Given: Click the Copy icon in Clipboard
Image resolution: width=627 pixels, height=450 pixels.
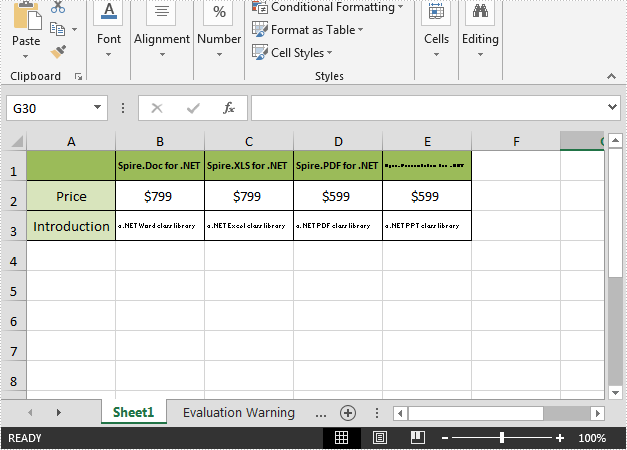Looking at the screenshot, I should tap(57, 29).
